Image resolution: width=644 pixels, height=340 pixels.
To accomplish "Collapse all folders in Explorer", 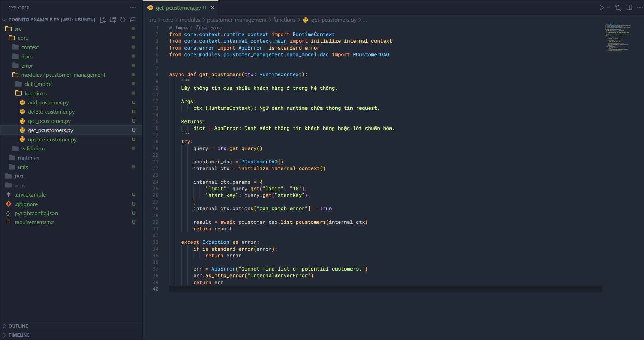I will click(133, 20).
